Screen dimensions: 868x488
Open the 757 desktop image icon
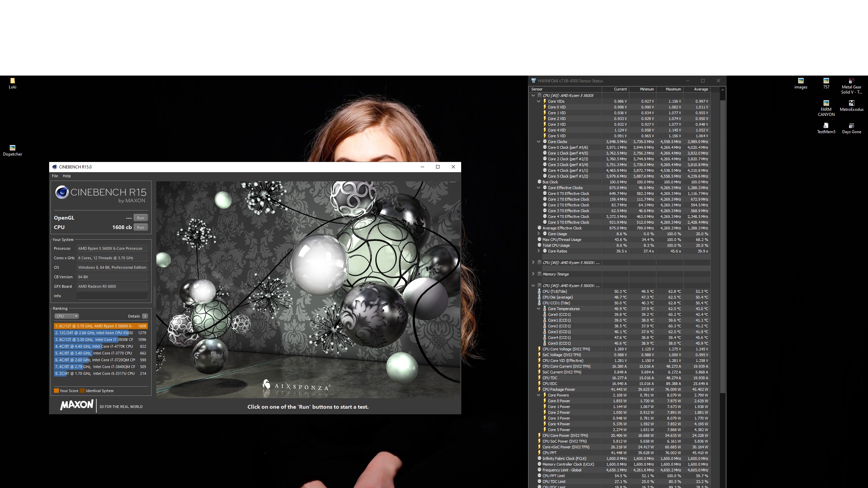tap(826, 81)
